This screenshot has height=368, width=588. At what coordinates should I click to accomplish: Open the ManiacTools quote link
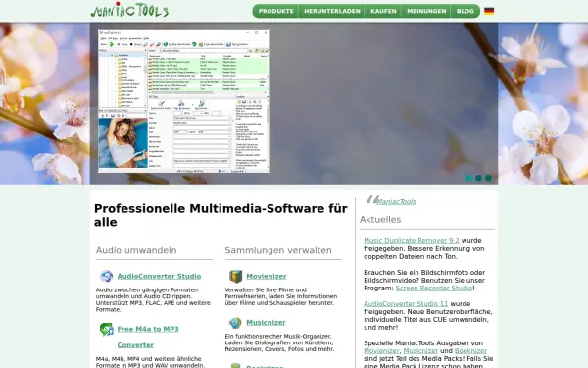click(x=396, y=201)
